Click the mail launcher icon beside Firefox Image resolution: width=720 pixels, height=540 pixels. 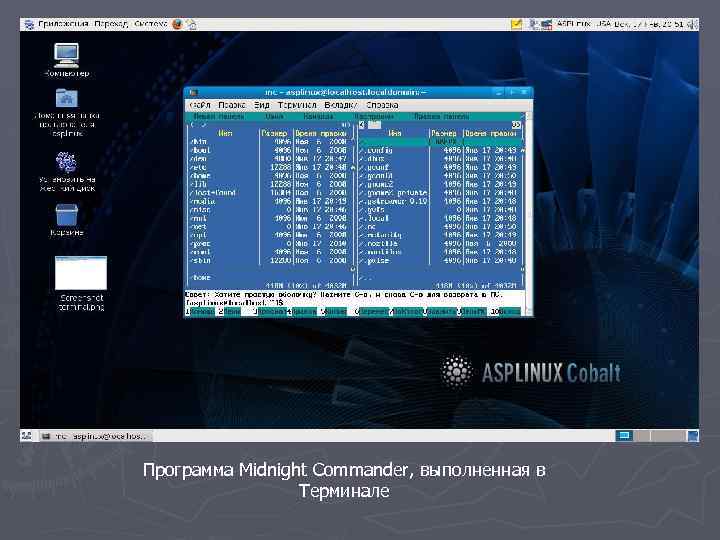(x=191, y=24)
